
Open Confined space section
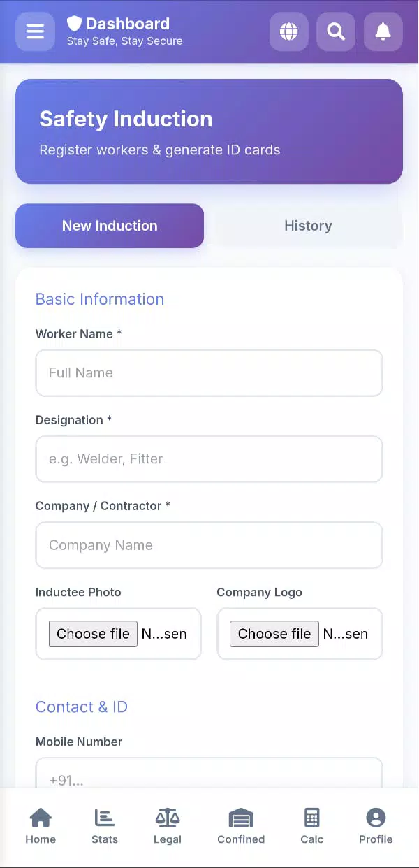[241, 826]
